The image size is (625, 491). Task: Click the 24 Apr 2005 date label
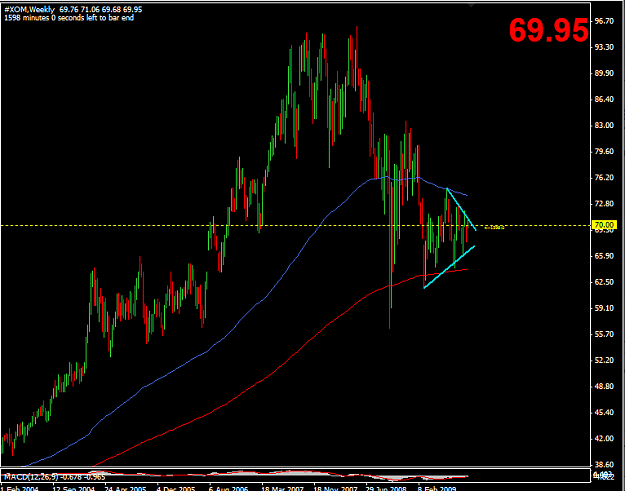tap(126, 488)
